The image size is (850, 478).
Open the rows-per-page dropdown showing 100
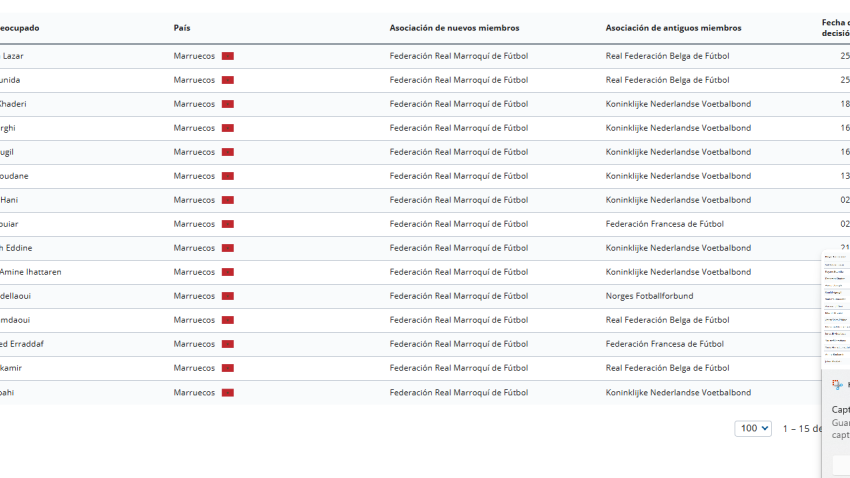point(753,428)
